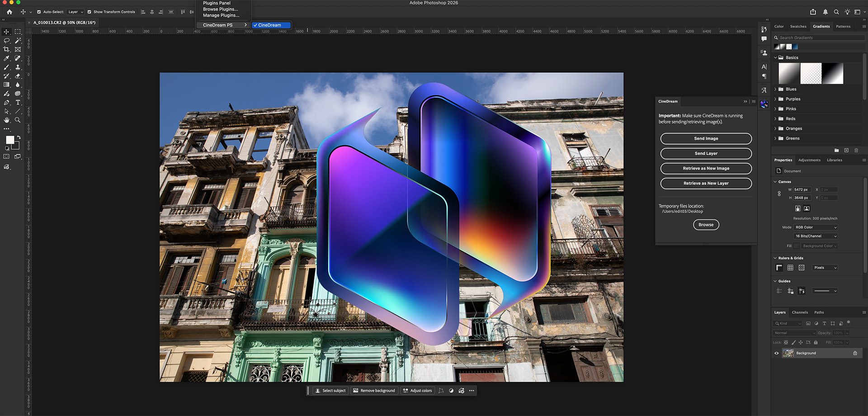
Task: Switch to the Adjustments tab
Action: pos(809,160)
